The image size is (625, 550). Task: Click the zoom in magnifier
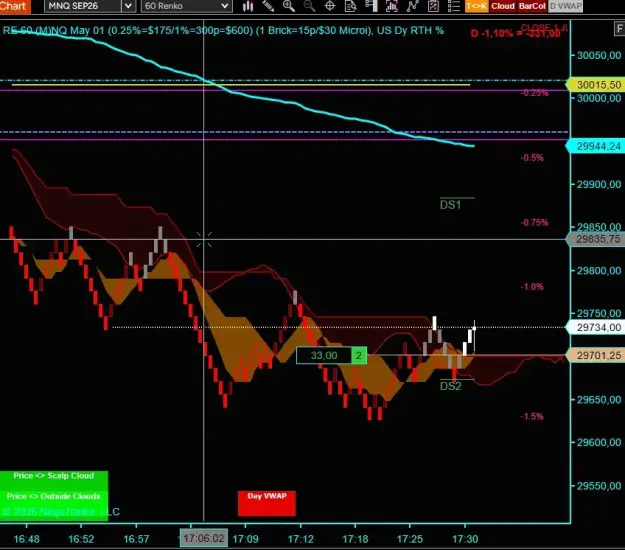[x=289, y=6]
